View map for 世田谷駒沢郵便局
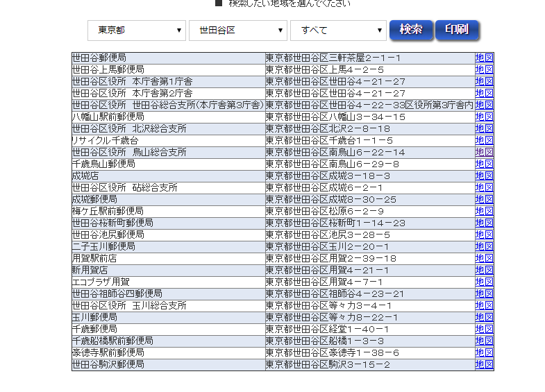This screenshot has width=545, height=392. pyautogui.click(x=484, y=364)
